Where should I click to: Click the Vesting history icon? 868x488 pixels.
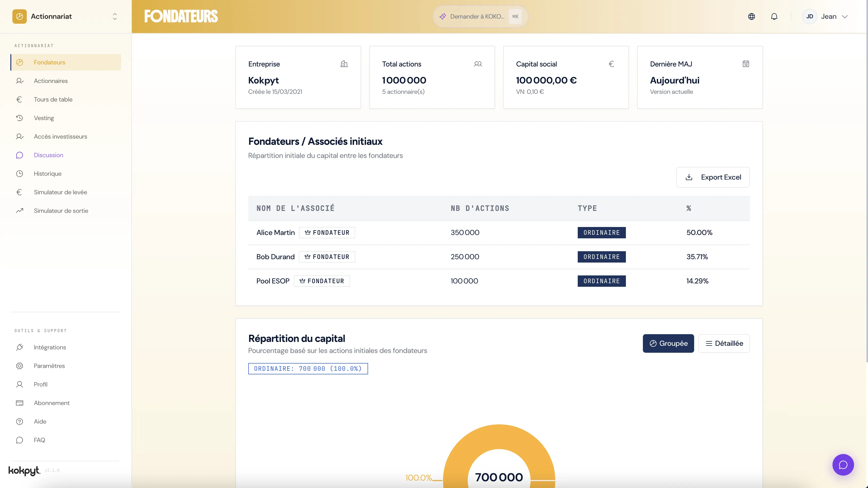(x=20, y=118)
